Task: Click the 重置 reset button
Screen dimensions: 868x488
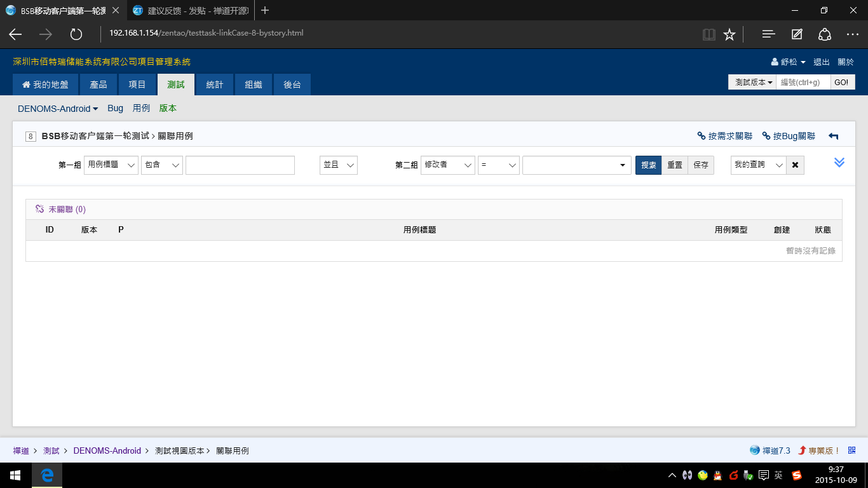Action: point(675,165)
